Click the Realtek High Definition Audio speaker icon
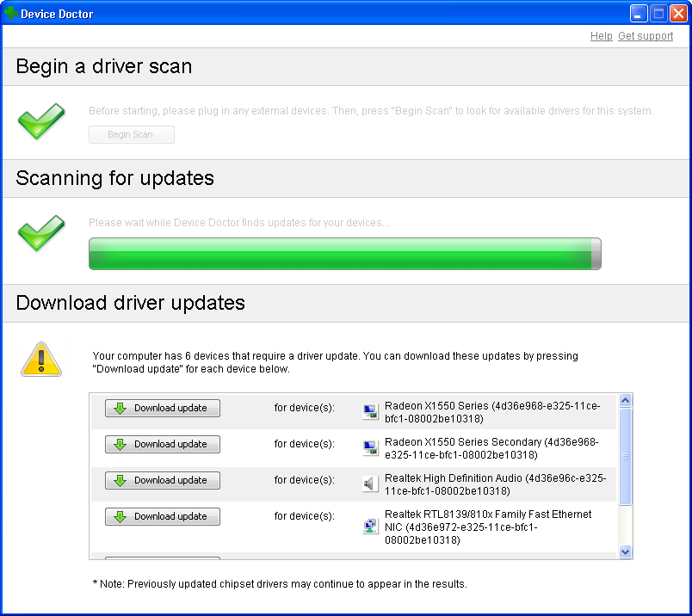The image size is (692, 616). click(x=370, y=484)
